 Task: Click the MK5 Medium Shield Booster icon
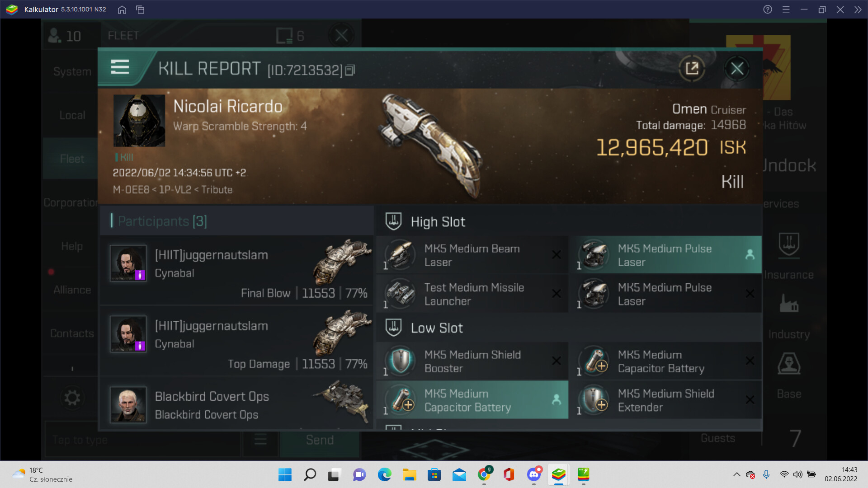click(401, 361)
